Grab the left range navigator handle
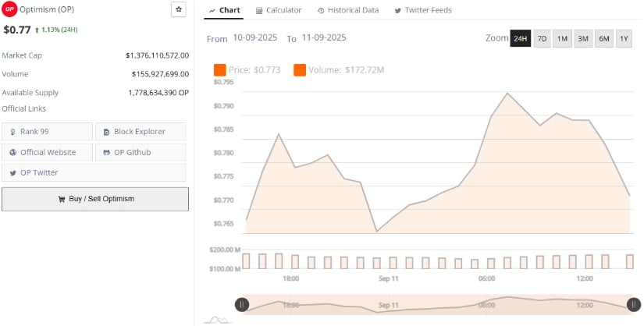The height and width of the screenshot is (326, 644). (x=242, y=305)
